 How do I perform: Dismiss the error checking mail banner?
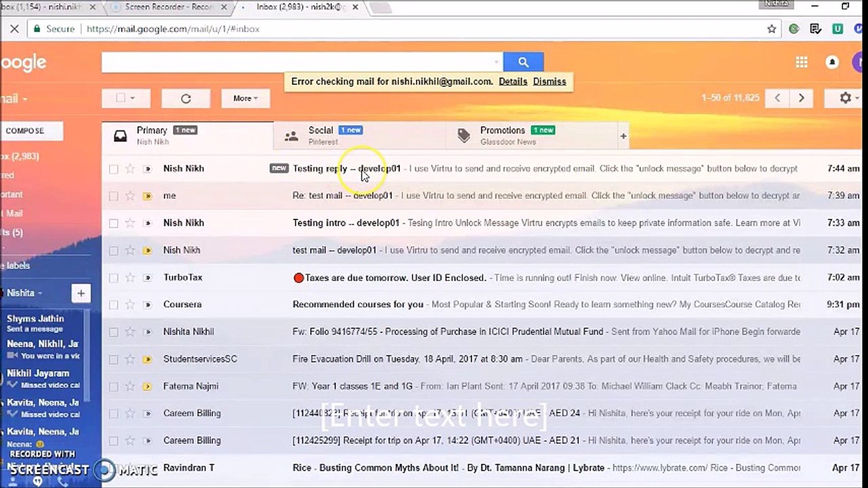[550, 81]
